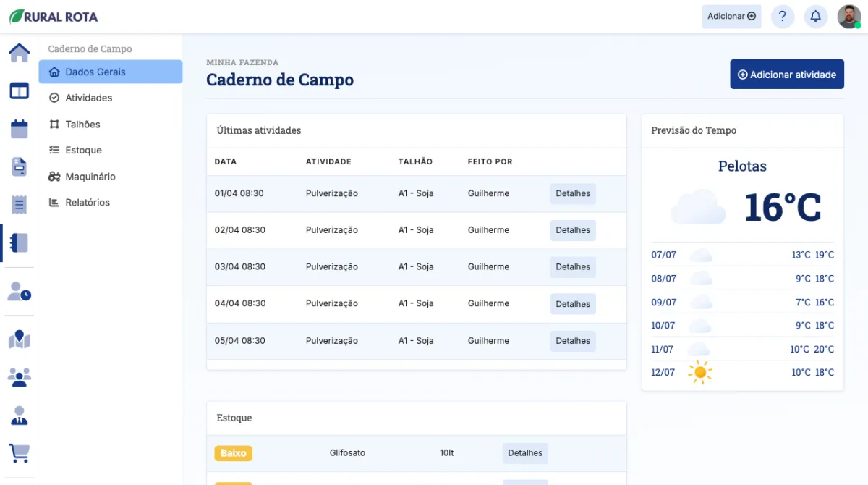Screen dimensions: 868x485
Task: Click the large cloud weather icon
Action: (698, 207)
